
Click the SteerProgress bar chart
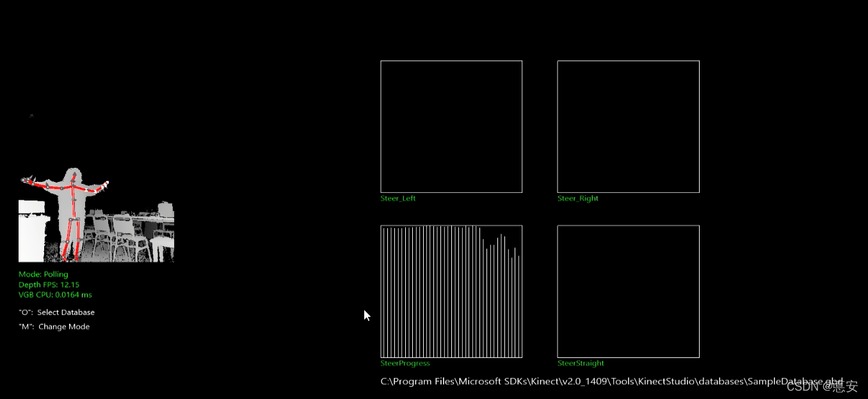click(451, 291)
